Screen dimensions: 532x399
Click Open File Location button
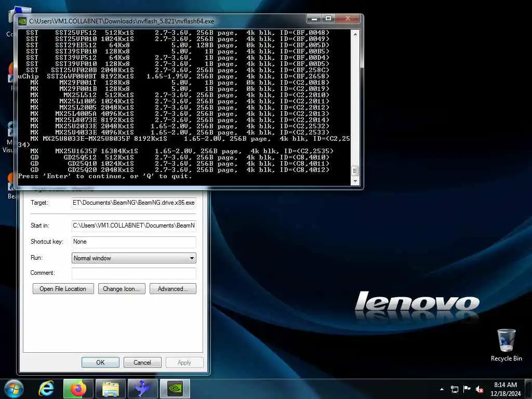tap(63, 289)
